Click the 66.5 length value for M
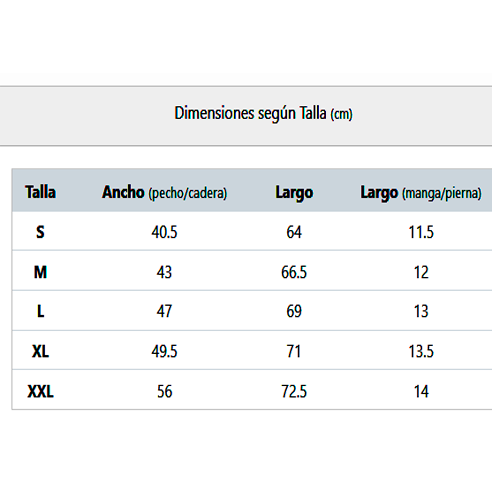 click(x=294, y=272)
